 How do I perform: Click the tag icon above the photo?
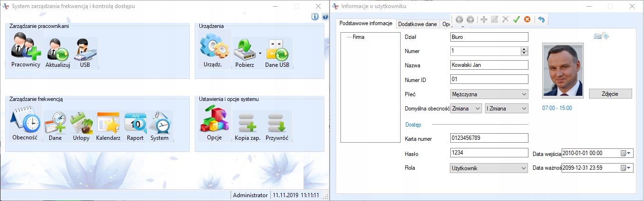click(605, 36)
